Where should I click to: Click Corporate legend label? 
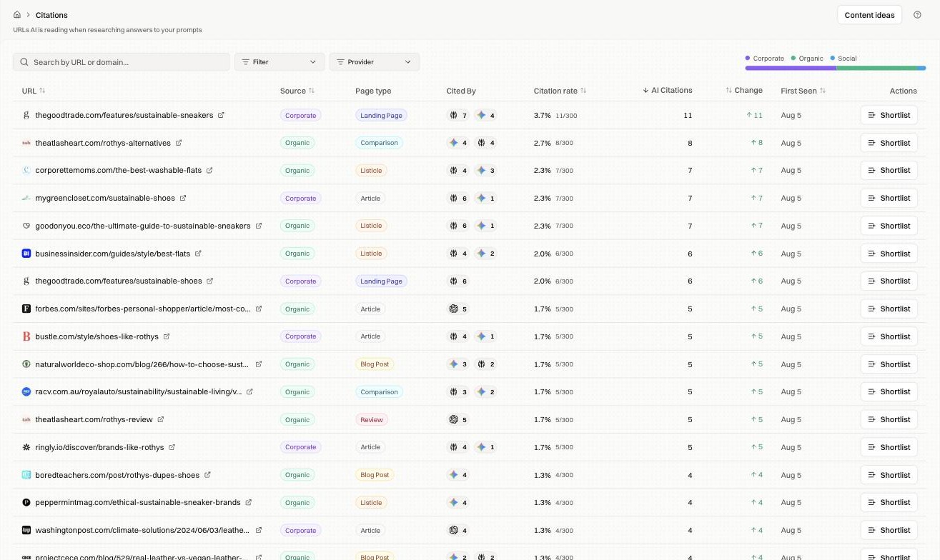pos(768,59)
